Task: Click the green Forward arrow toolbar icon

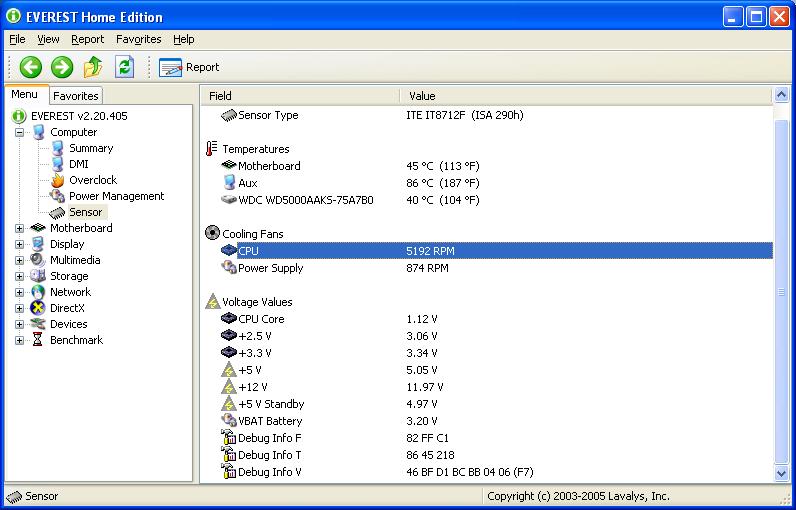Action: coord(62,67)
